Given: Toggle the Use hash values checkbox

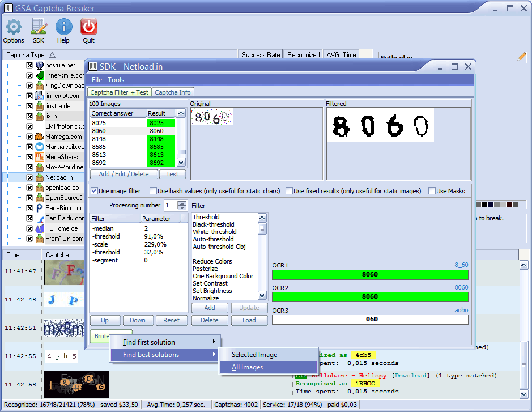Looking at the screenshot, I should pyautogui.click(x=154, y=191).
